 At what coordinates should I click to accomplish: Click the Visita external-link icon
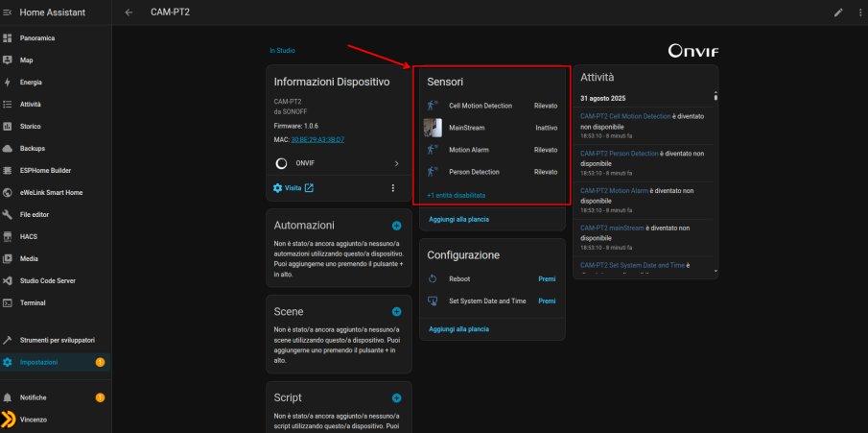309,188
